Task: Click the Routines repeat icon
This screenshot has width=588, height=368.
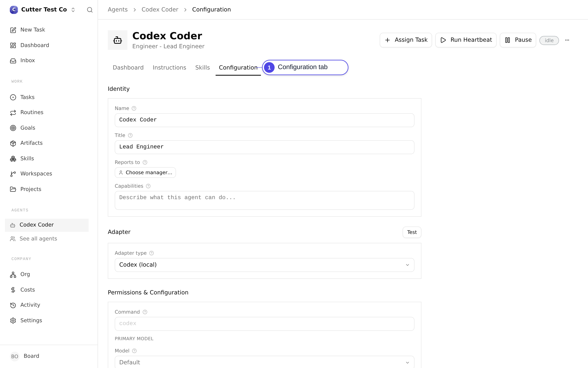Action: tap(13, 112)
